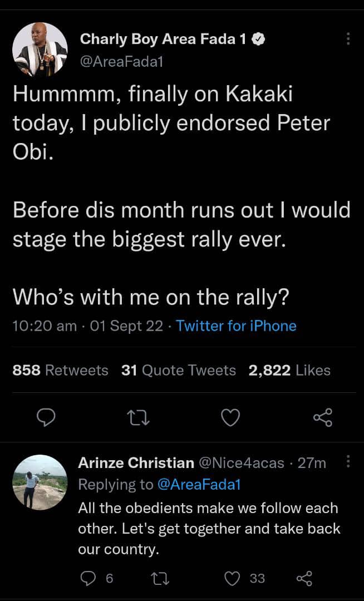The width and height of the screenshot is (364, 601).
Task: Retweet the Peter Obi endorsement tweet
Action: [x=136, y=417]
